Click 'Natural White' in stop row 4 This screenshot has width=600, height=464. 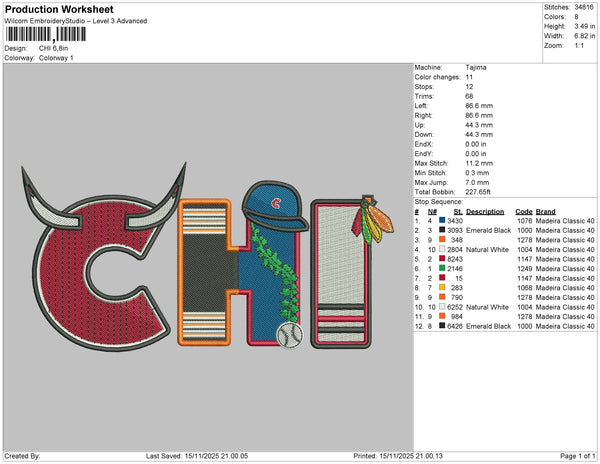click(488, 249)
